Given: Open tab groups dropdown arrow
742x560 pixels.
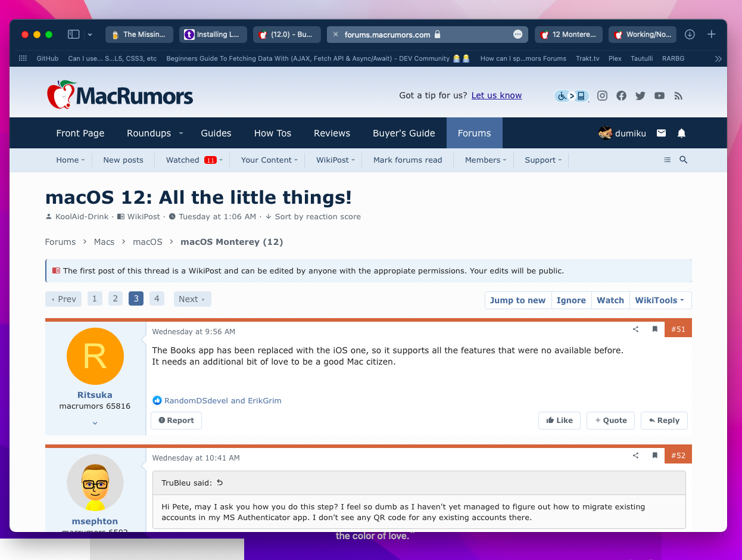Looking at the screenshot, I should click(90, 35).
